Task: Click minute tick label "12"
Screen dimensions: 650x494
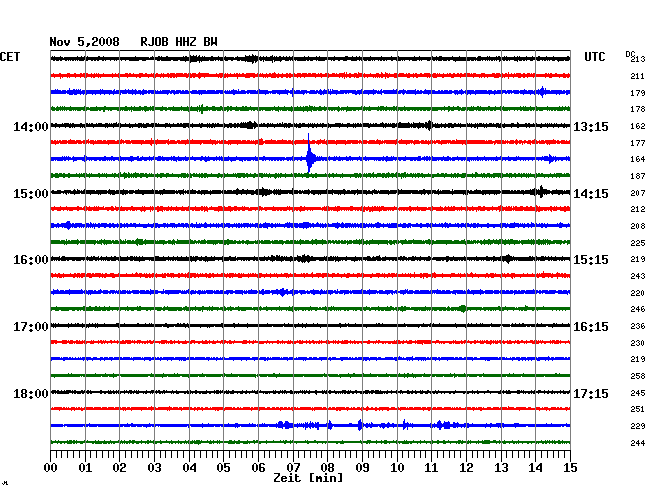Action: click(466, 468)
